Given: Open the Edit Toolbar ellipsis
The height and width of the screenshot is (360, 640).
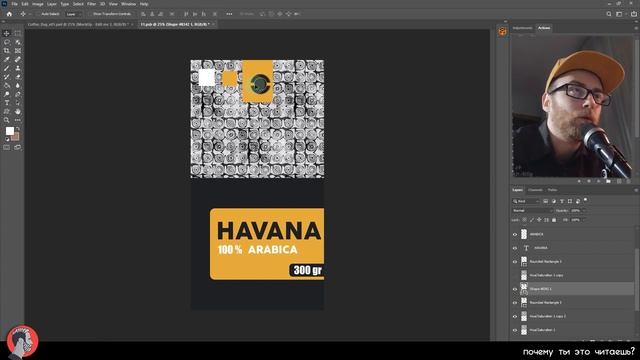Looking at the screenshot, I should pyautogui.click(x=18, y=120).
